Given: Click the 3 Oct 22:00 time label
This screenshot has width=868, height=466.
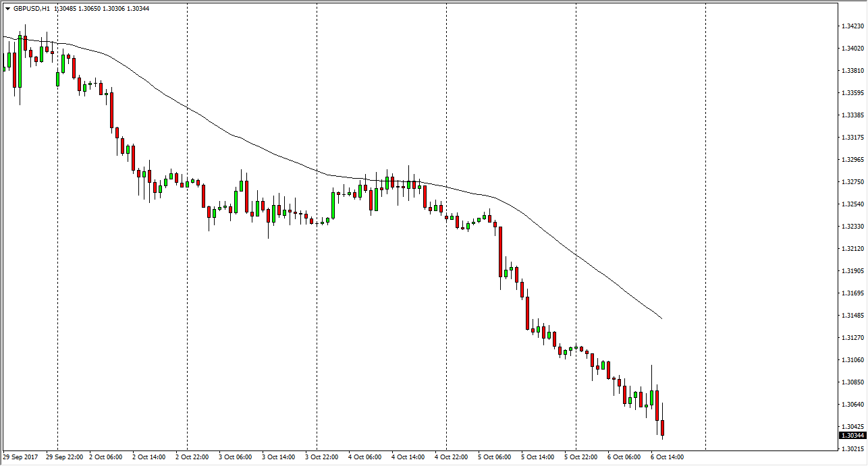Looking at the screenshot, I should pos(321,457).
